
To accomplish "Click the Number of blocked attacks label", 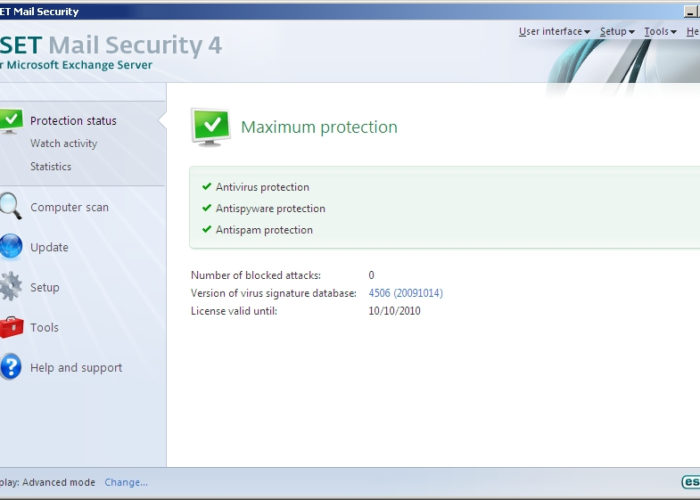I will point(256,275).
